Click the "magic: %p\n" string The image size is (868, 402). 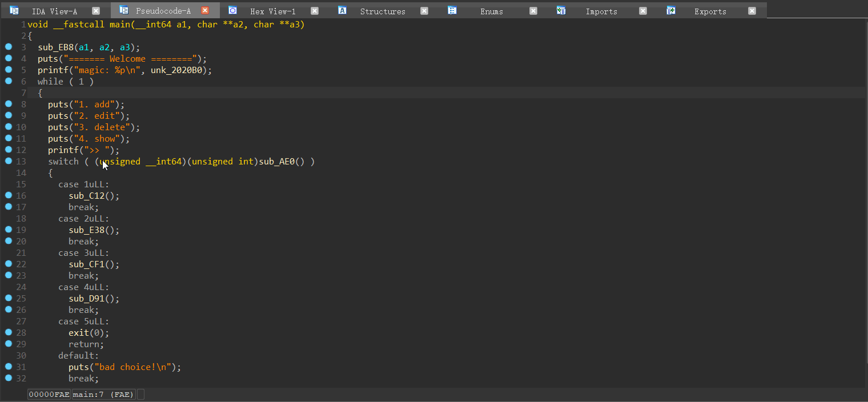(x=107, y=70)
